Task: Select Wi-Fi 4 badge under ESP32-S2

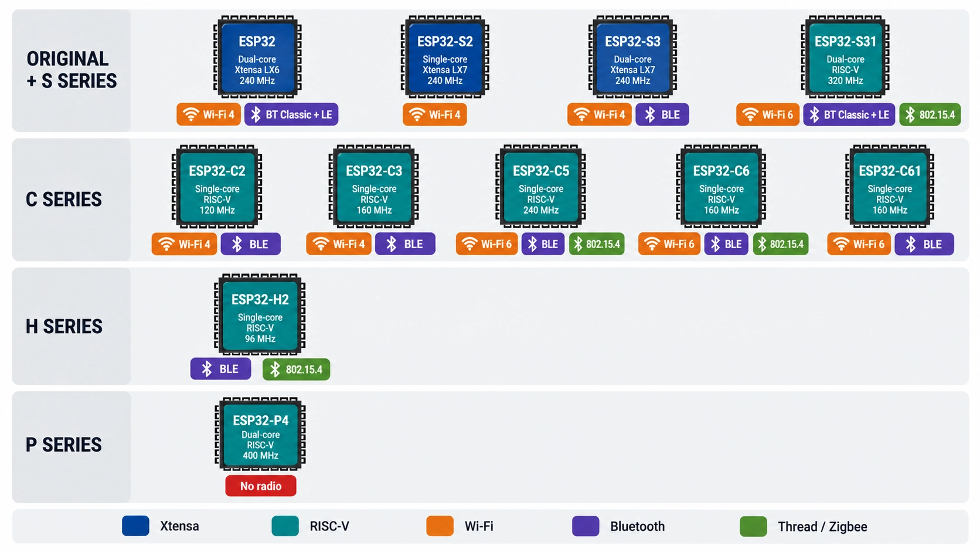Action: [435, 114]
